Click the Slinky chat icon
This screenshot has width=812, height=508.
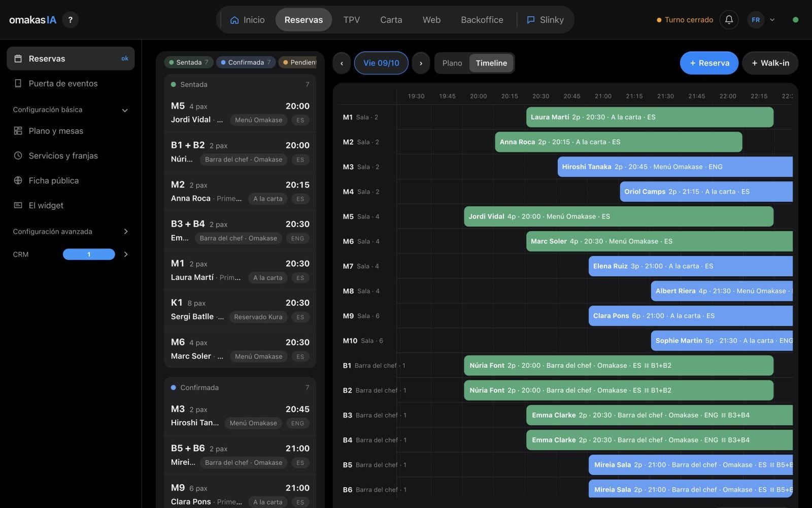click(x=531, y=20)
